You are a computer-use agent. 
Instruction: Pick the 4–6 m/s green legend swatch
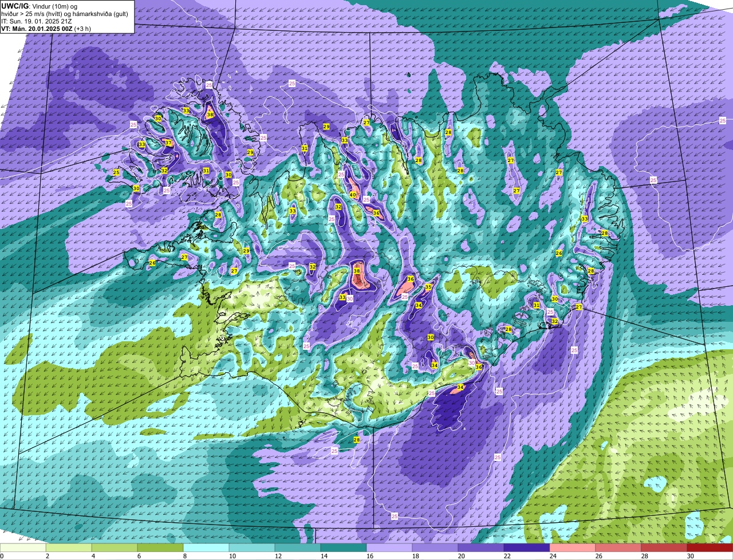coord(115,548)
